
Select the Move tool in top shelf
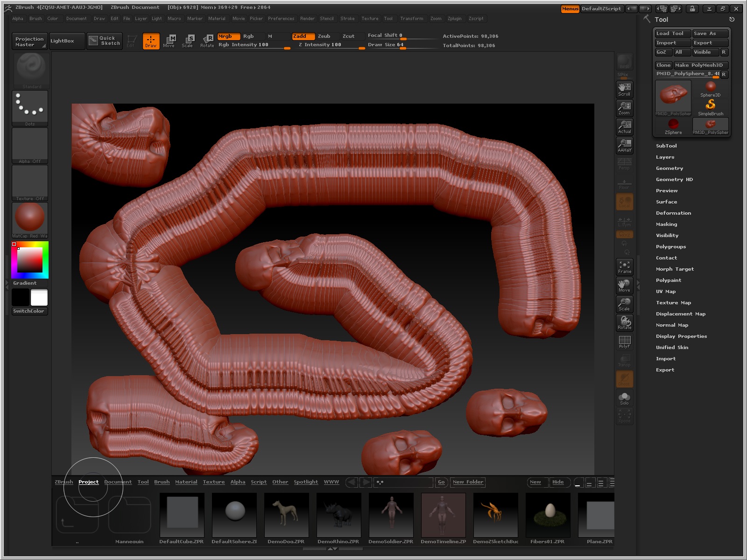point(169,41)
